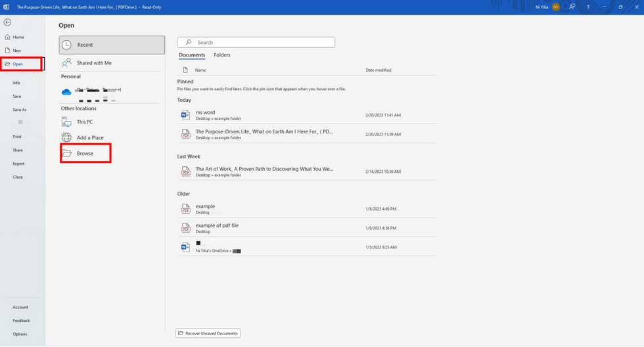This screenshot has width=644, height=347.
Task: Open the Info page
Action: pos(16,83)
